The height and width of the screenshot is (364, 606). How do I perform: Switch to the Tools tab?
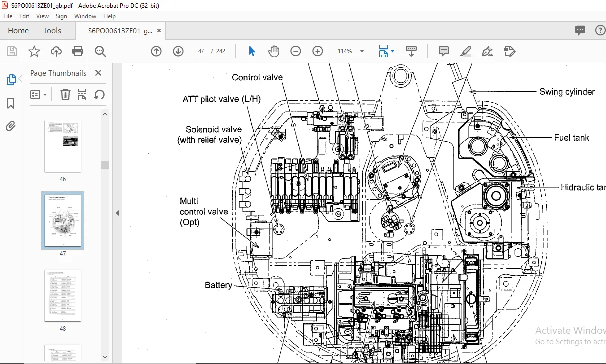click(x=52, y=30)
